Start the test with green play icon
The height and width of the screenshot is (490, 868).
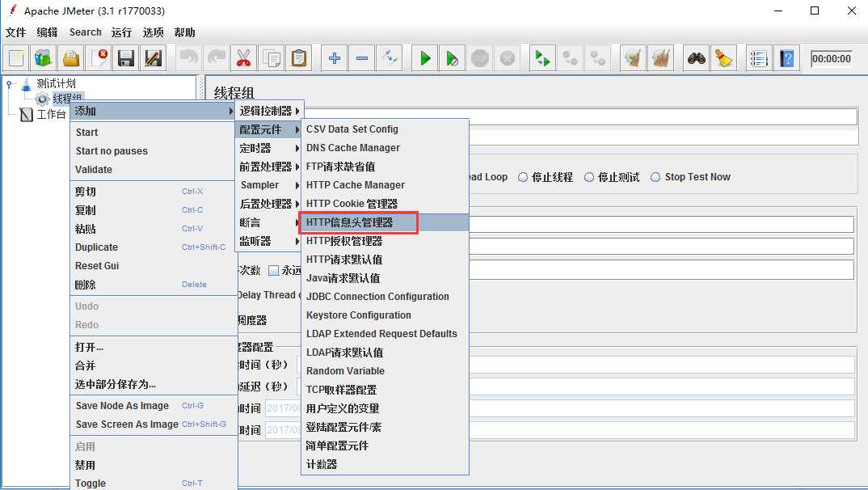[x=424, y=58]
